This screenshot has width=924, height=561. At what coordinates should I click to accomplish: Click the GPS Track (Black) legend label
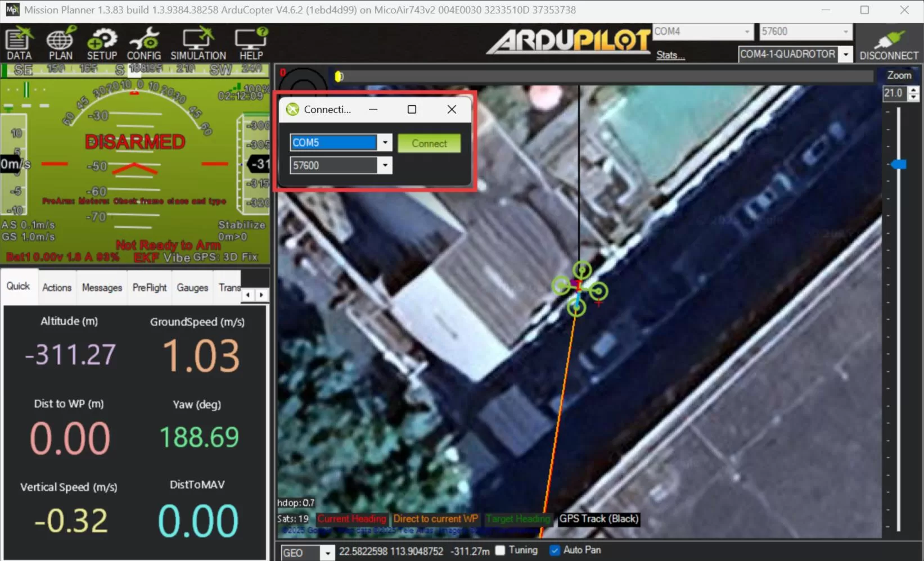(598, 519)
